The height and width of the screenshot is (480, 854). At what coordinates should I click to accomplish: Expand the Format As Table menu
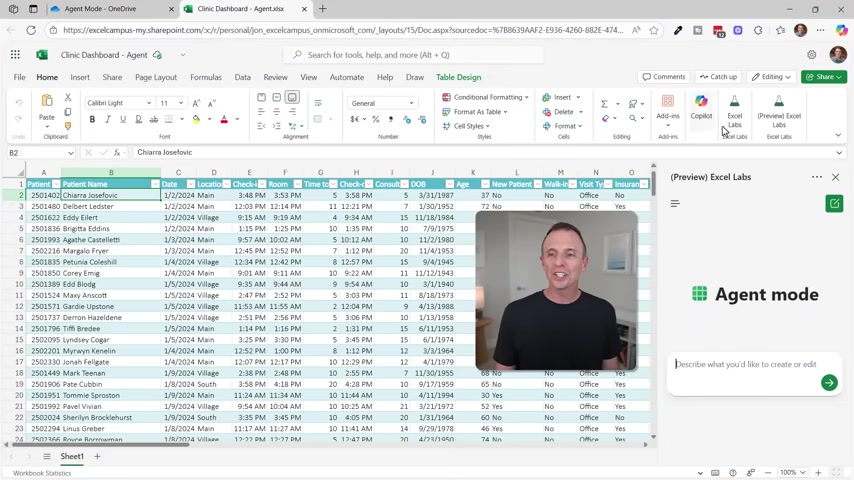(x=474, y=112)
